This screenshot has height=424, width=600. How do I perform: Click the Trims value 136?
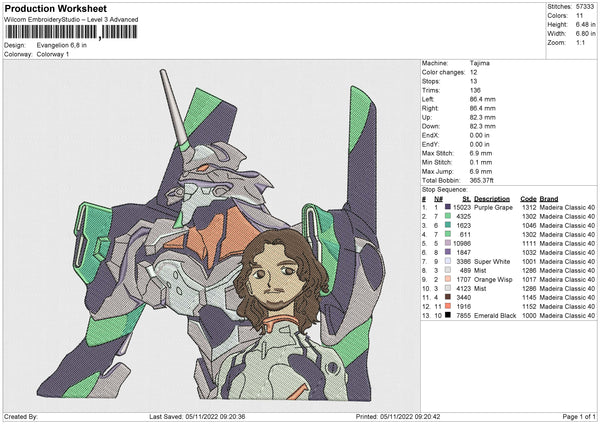pyautogui.click(x=475, y=90)
